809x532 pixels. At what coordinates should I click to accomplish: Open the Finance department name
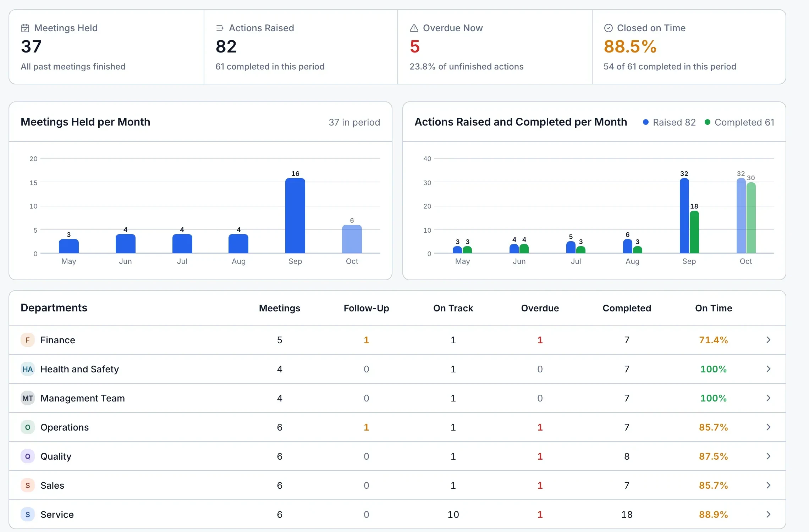tap(58, 340)
